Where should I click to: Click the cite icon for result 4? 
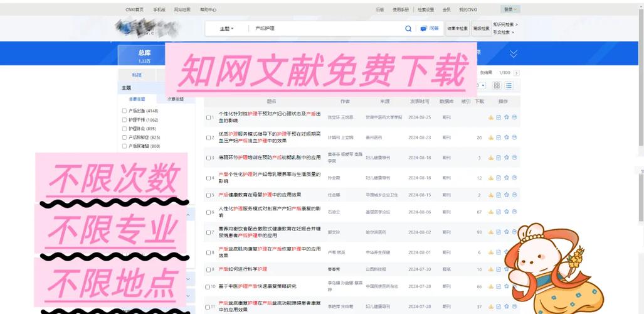(514, 178)
